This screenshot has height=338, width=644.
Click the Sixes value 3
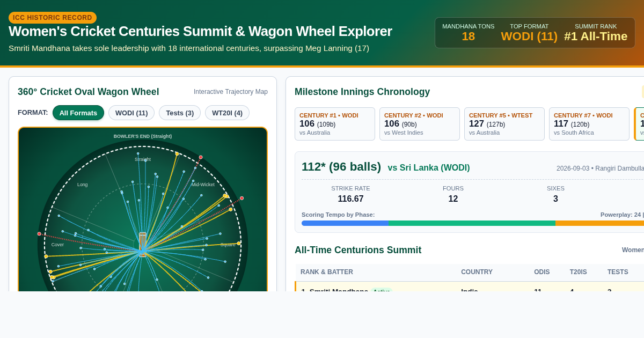click(555, 199)
